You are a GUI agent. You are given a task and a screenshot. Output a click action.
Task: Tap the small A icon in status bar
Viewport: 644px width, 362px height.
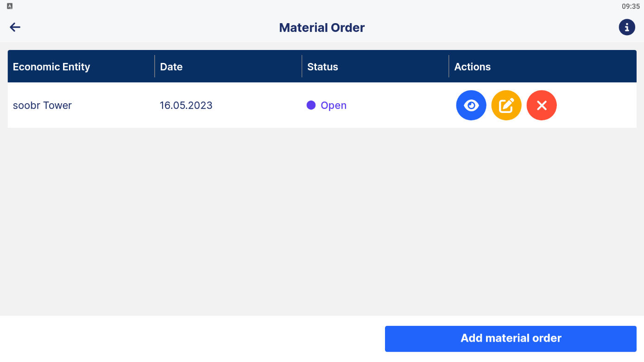click(x=10, y=6)
